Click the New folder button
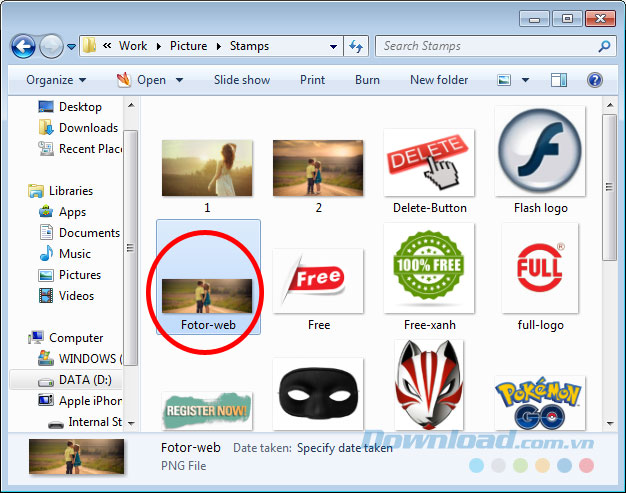 (439, 80)
